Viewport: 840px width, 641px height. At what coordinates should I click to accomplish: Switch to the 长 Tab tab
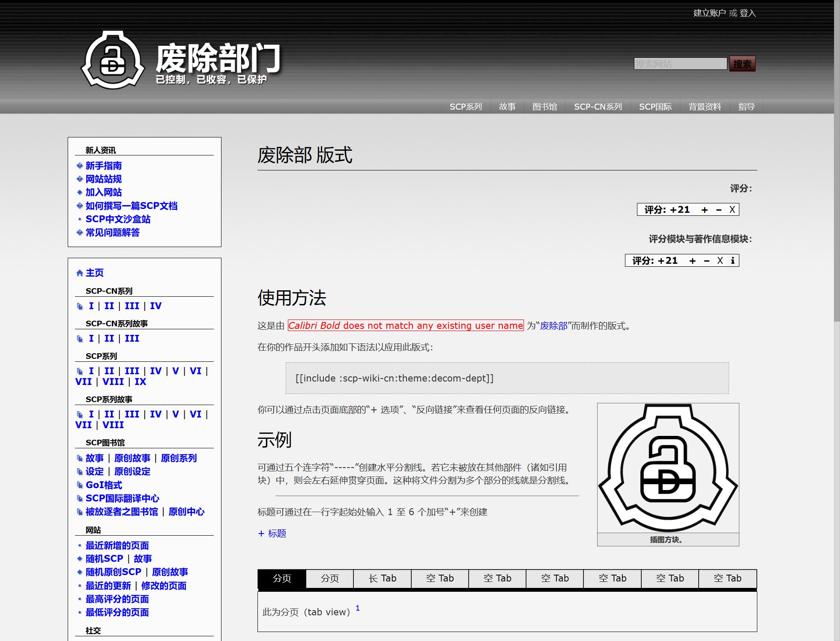382,578
